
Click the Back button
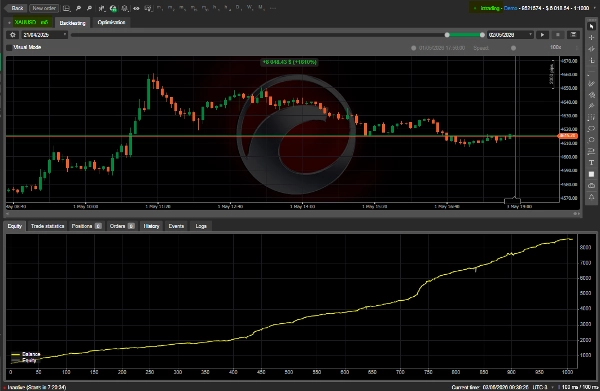16,8
